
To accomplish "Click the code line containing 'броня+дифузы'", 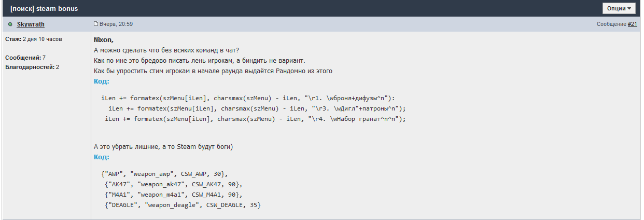I will tap(248, 98).
